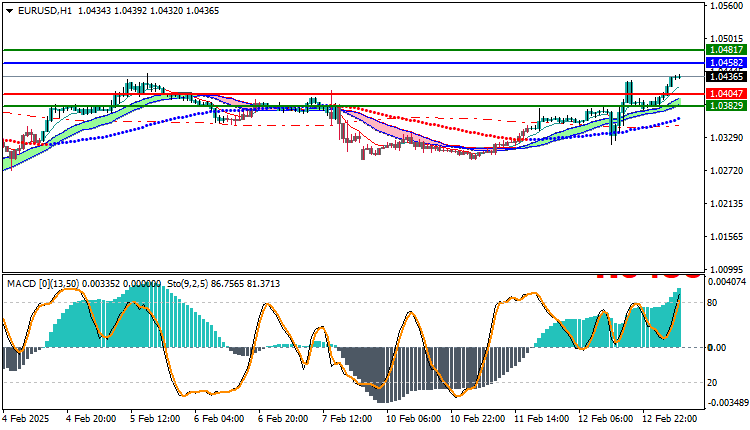Click the 1.05015 price scale label
This screenshot has height=430, width=750.
(x=727, y=39)
